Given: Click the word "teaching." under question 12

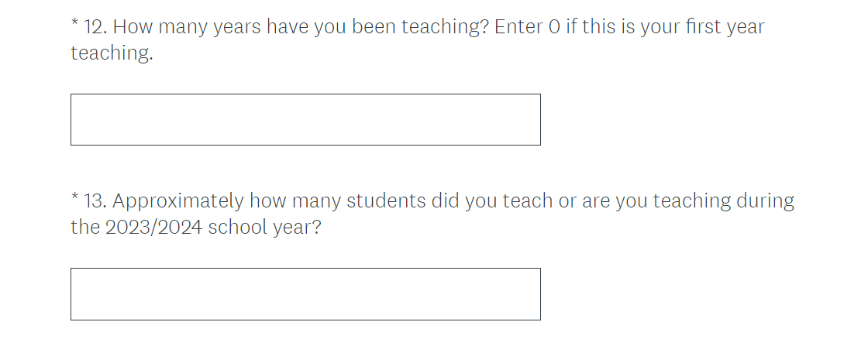Looking at the screenshot, I should click(x=112, y=53).
